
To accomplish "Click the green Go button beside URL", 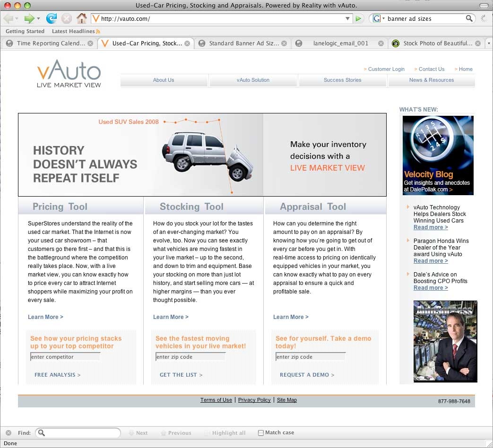I will point(359,18).
